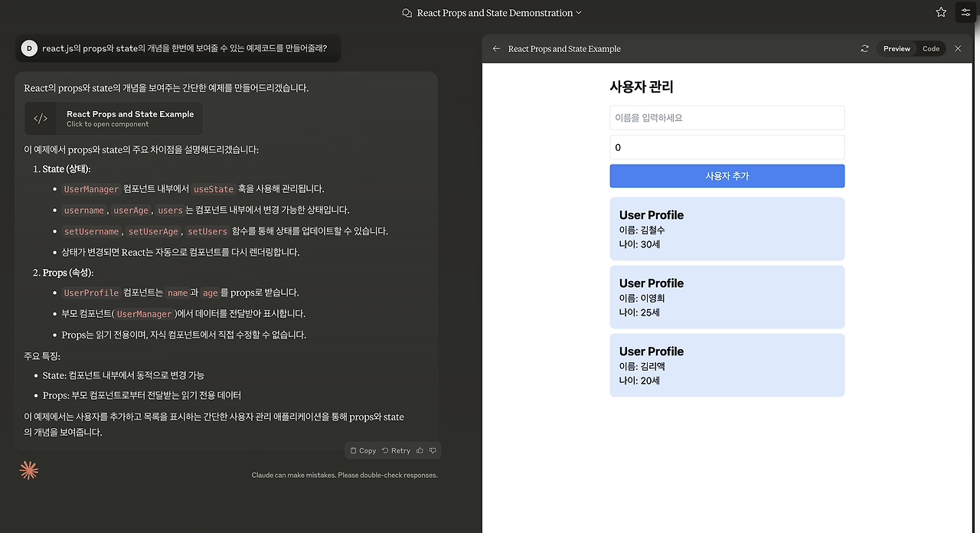980x533 pixels.
Task: Click the refresh artifact icon
Action: click(x=864, y=48)
